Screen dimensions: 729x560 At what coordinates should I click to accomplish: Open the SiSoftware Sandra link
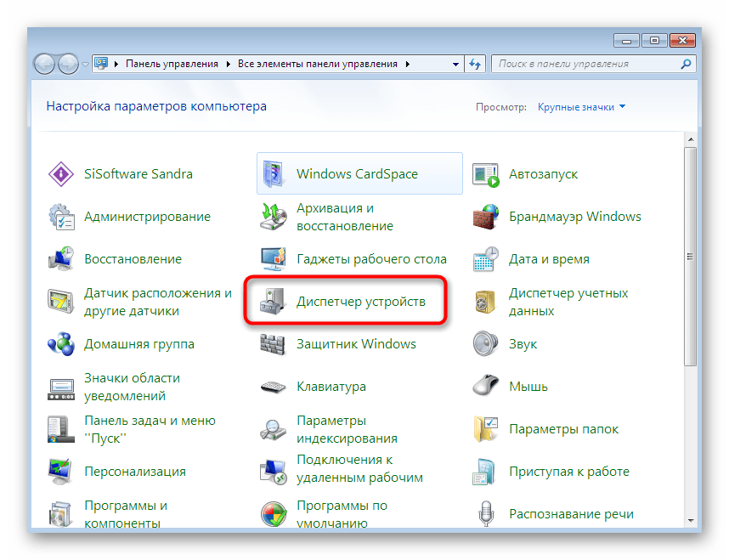point(138,174)
